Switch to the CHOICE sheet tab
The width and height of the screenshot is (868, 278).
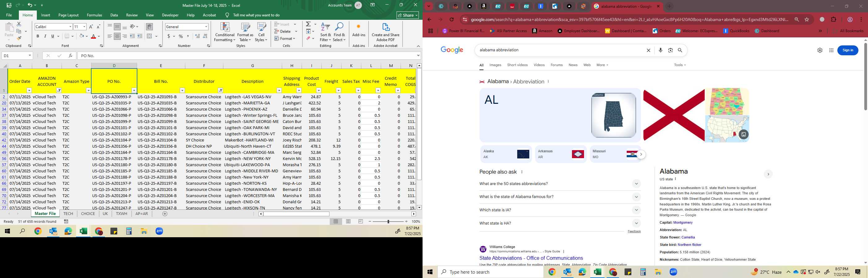88,214
